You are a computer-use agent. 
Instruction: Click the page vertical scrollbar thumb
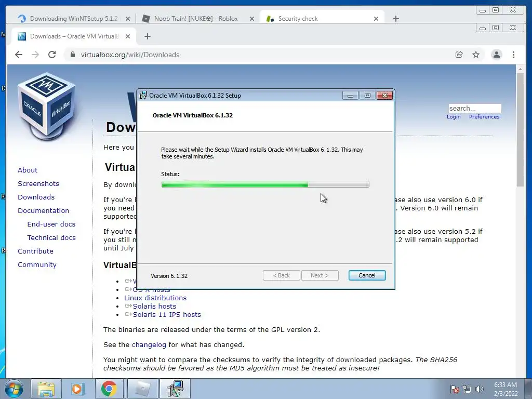[x=520, y=129]
